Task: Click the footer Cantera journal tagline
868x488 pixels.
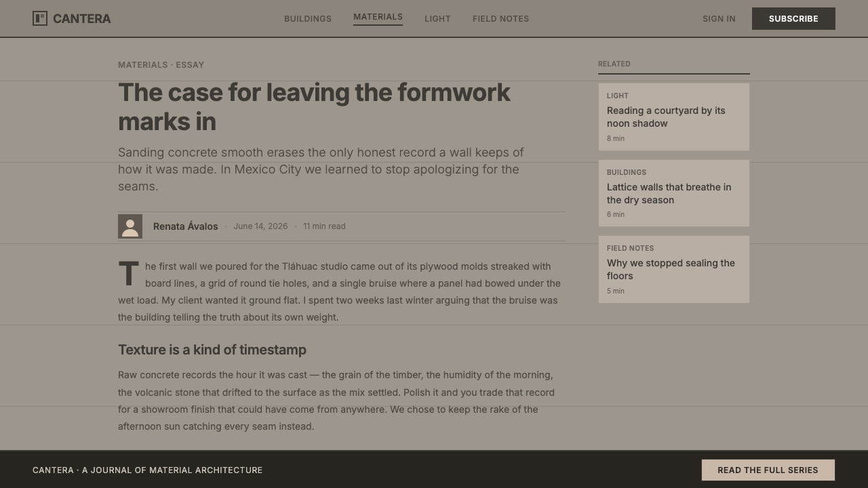Action: (147, 470)
